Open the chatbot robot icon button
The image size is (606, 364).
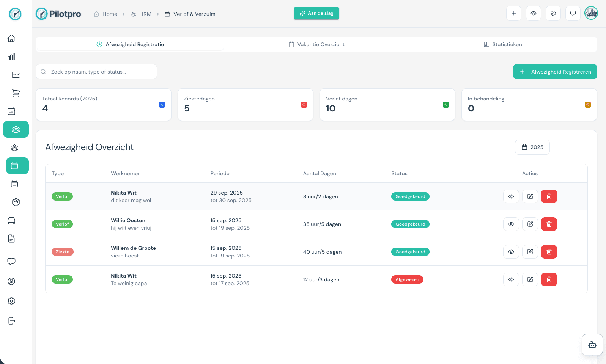tap(592, 345)
